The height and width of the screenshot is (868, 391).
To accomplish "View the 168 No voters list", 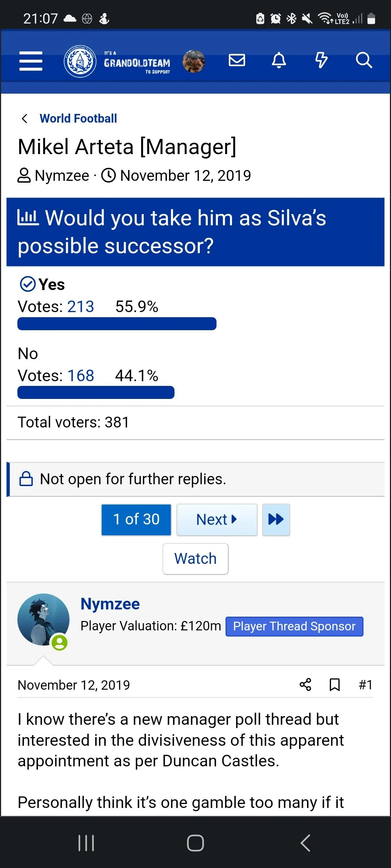I will pos(80,376).
